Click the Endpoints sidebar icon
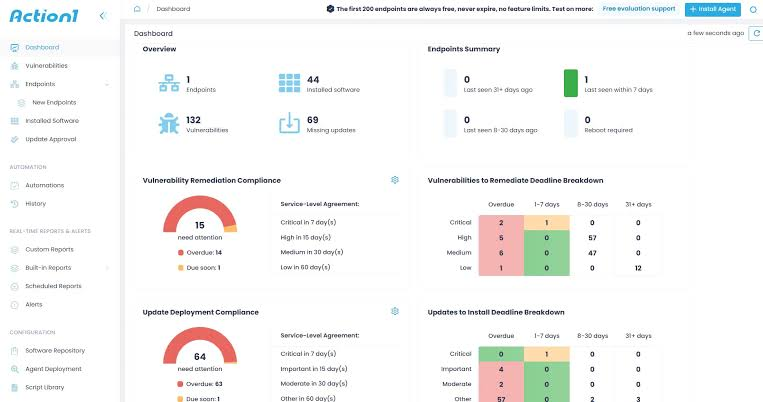 point(15,84)
